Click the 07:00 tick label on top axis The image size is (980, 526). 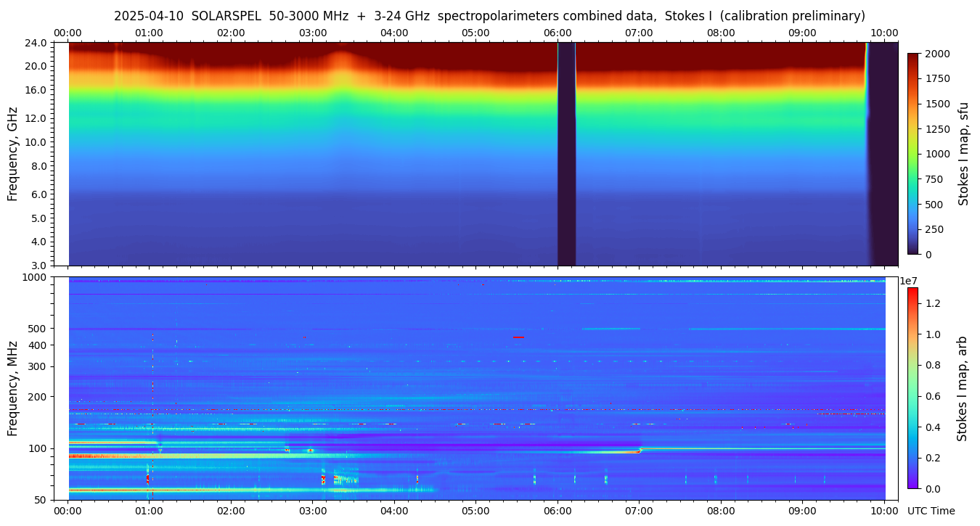coord(639,33)
